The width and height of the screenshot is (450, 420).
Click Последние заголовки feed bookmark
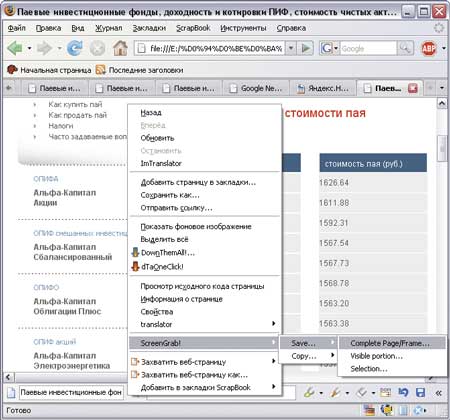(x=139, y=70)
